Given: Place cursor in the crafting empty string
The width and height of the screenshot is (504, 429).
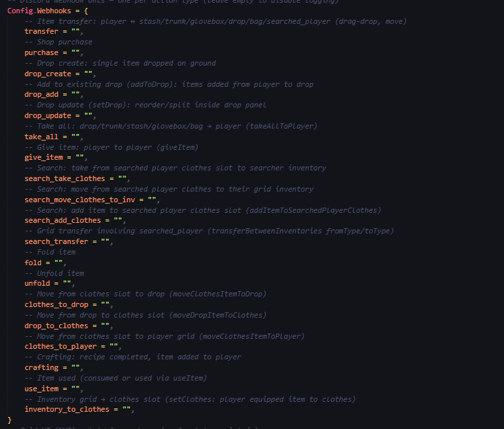Looking at the screenshot, I should 75,367.
